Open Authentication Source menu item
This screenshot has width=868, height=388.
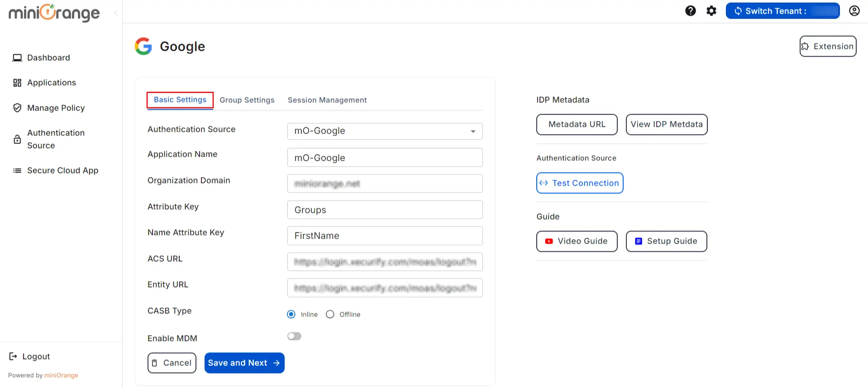56,139
